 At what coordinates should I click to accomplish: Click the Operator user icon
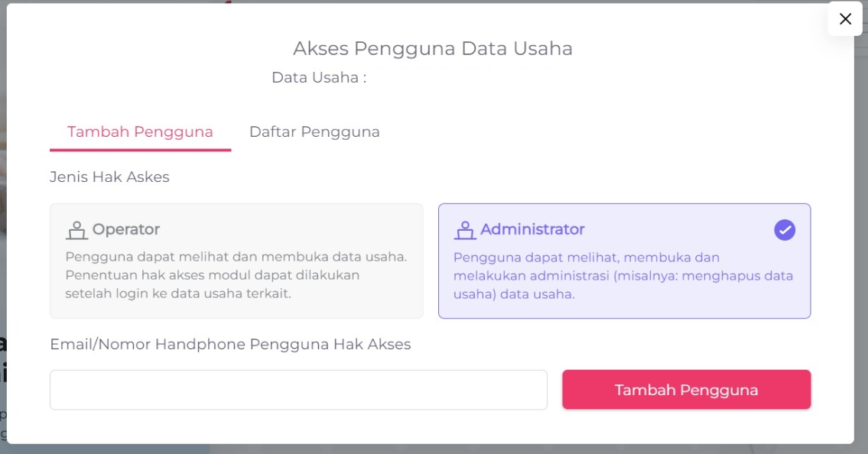(x=76, y=230)
